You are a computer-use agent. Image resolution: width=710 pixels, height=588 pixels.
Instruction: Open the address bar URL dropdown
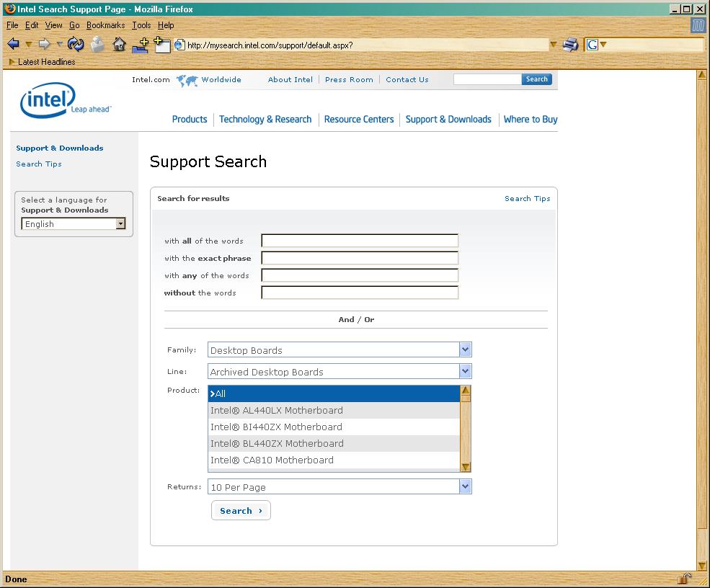point(553,45)
